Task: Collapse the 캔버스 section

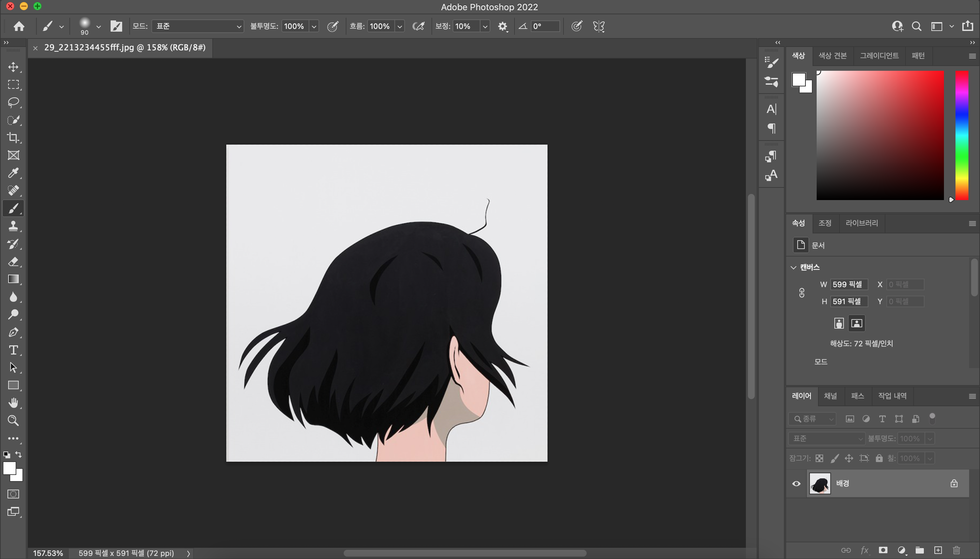Action: click(794, 267)
